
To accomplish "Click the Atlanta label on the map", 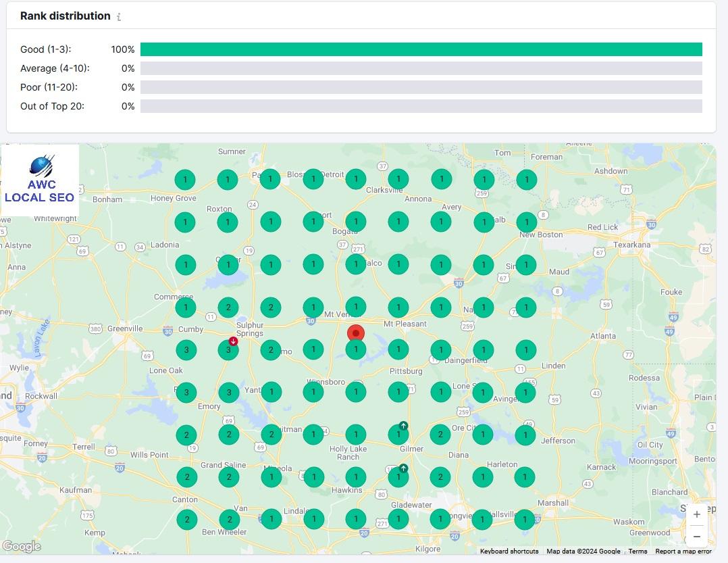I will click(602, 336).
